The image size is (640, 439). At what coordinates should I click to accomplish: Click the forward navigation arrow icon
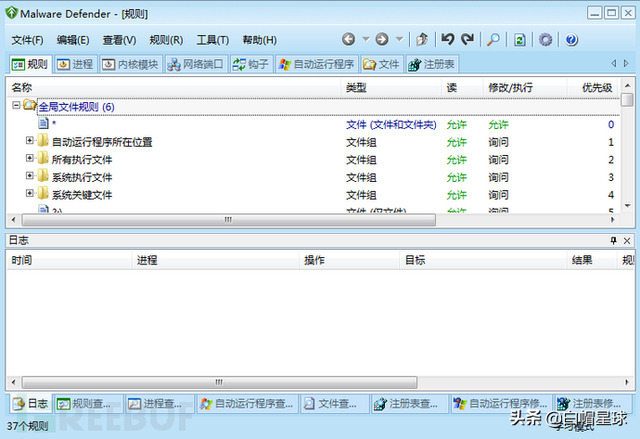[x=382, y=40]
